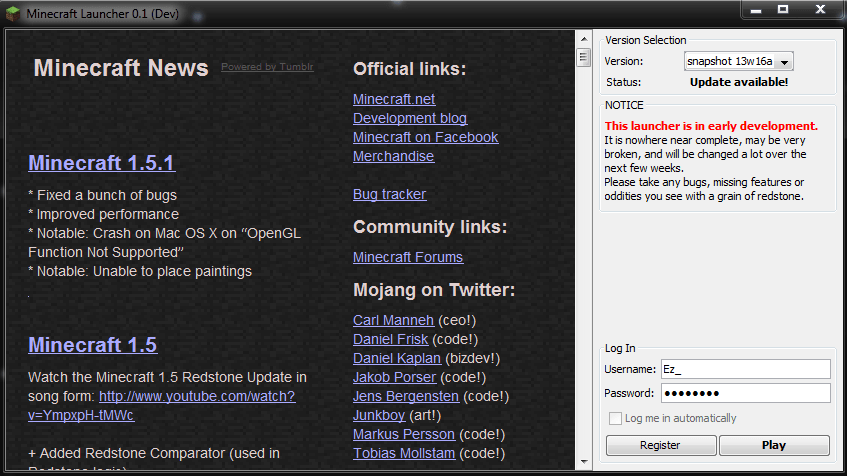Visit the Minecraft Forums link
847x476 pixels.
(x=408, y=257)
